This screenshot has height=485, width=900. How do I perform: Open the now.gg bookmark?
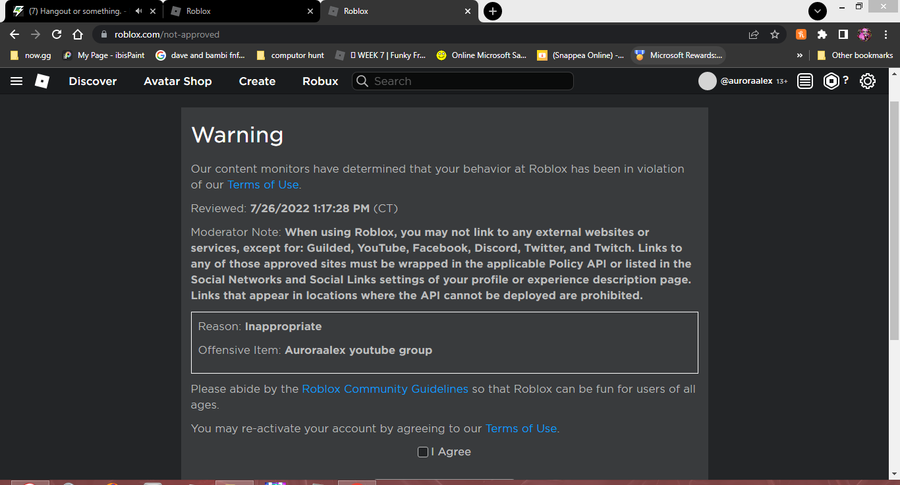(x=32, y=55)
